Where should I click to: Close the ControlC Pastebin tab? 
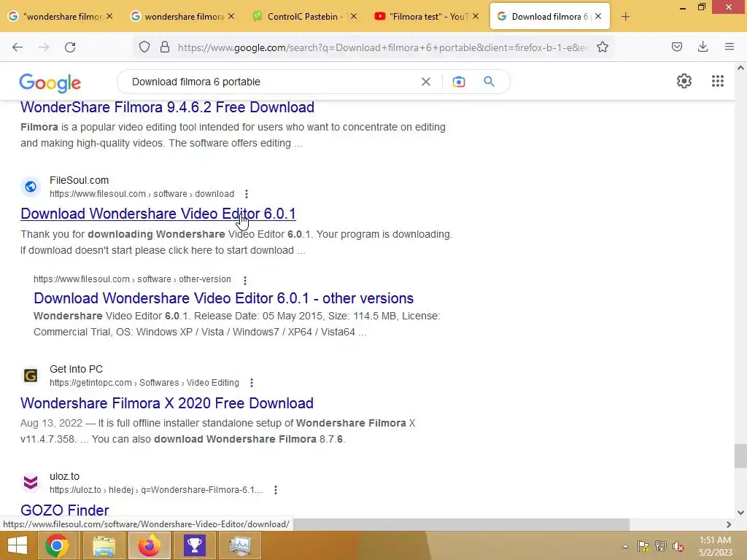click(x=354, y=16)
